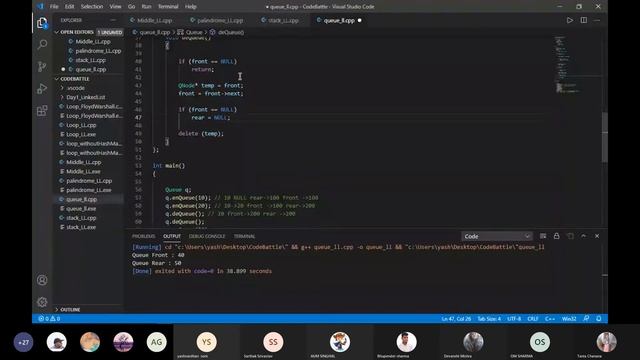Open the Selection menu
The image size is (640, 360).
pyautogui.click(x=92, y=7)
